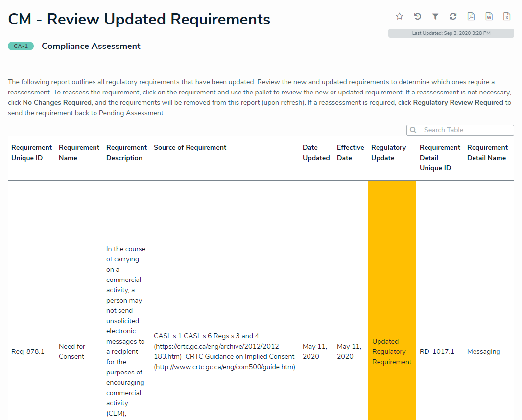The height and width of the screenshot is (420, 522).
Task: Click the search magnifier icon
Action: pyautogui.click(x=413, y=130)
